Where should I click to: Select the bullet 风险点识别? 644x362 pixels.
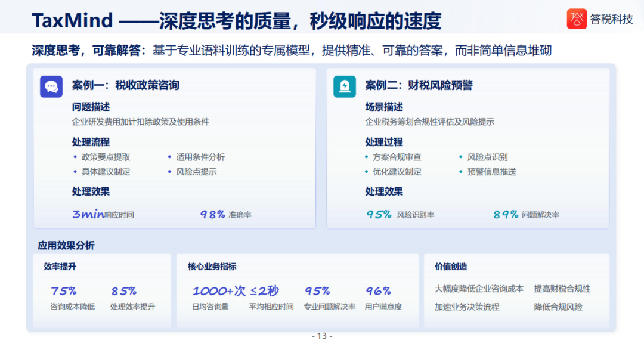(488, 157)
